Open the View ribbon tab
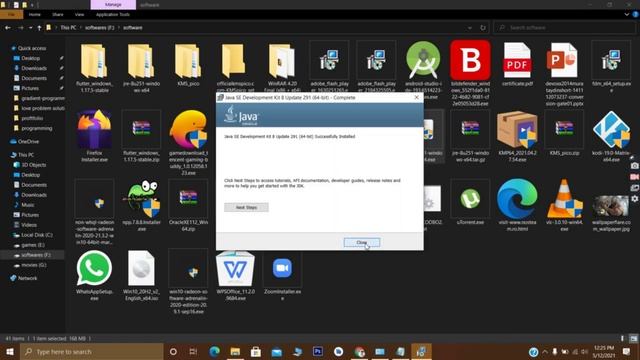This screenshot has width=640, height=360. 79,15
